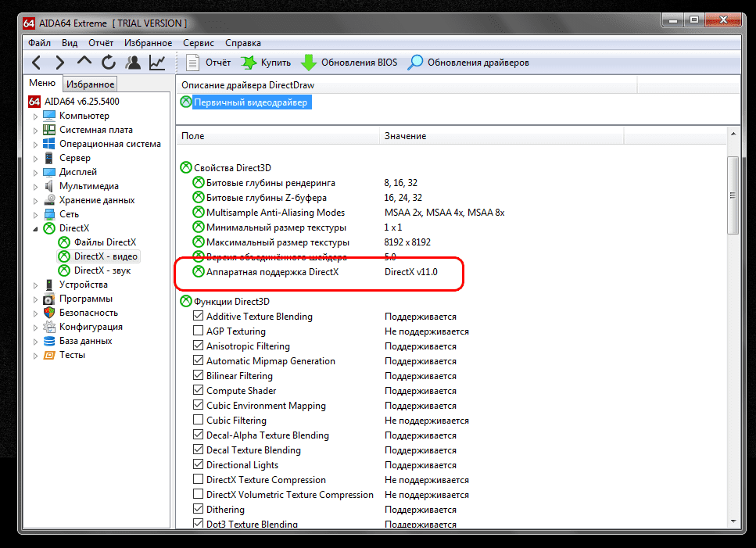The width and height of the screenshot is (756, 548).
Task: Toggle the Automatic Mipmap Generation checkbox
Action: (x=198, y=360)
